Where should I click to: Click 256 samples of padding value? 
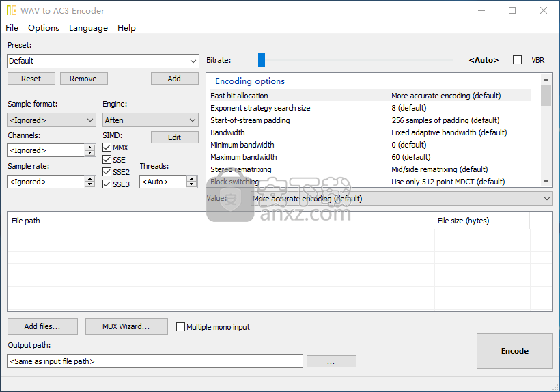click(x=445, y=120)
